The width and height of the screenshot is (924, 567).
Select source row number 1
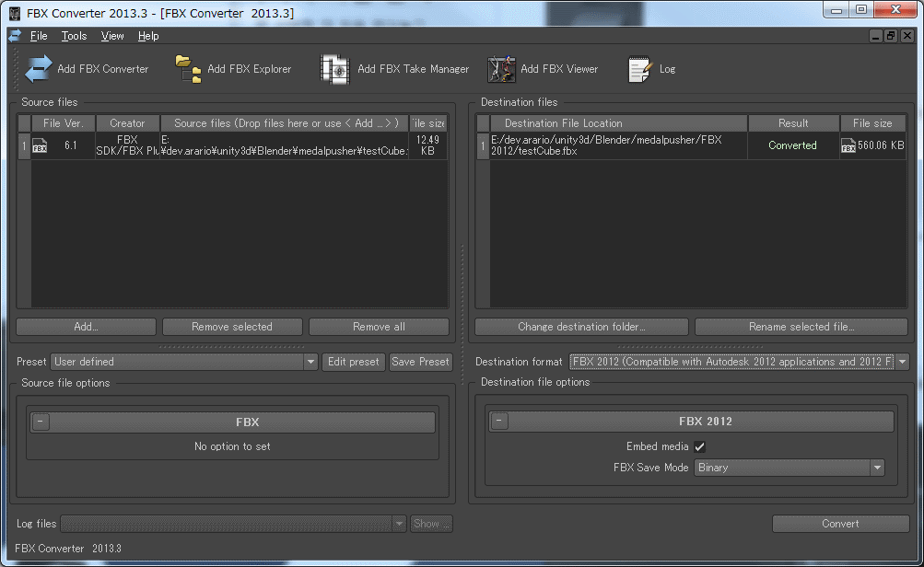(24, 145)
